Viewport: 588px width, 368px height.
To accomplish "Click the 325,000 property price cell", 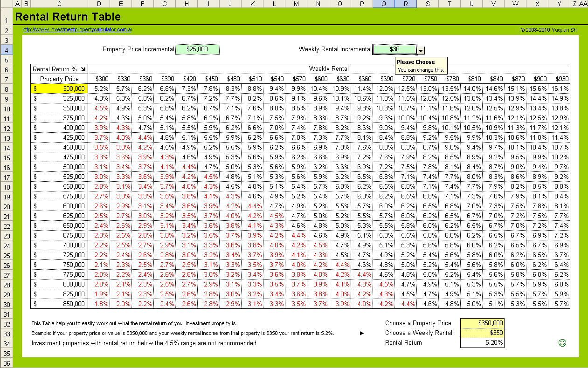I will point(59,98).
